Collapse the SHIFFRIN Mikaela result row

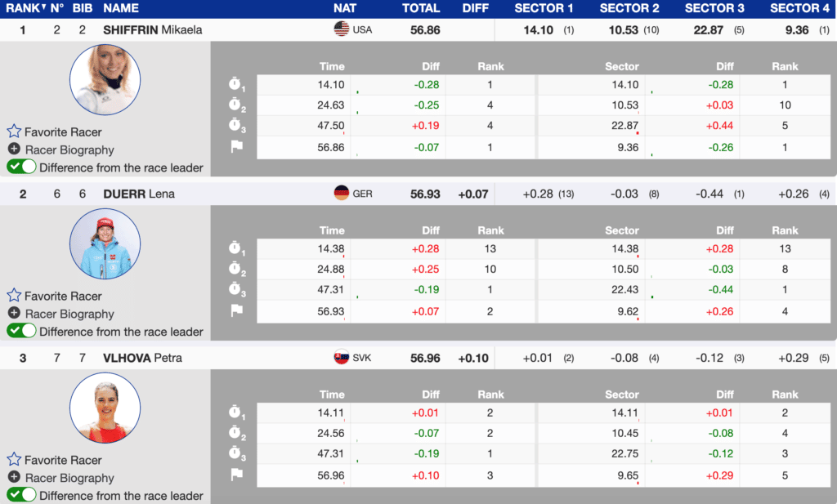[152, 29]
